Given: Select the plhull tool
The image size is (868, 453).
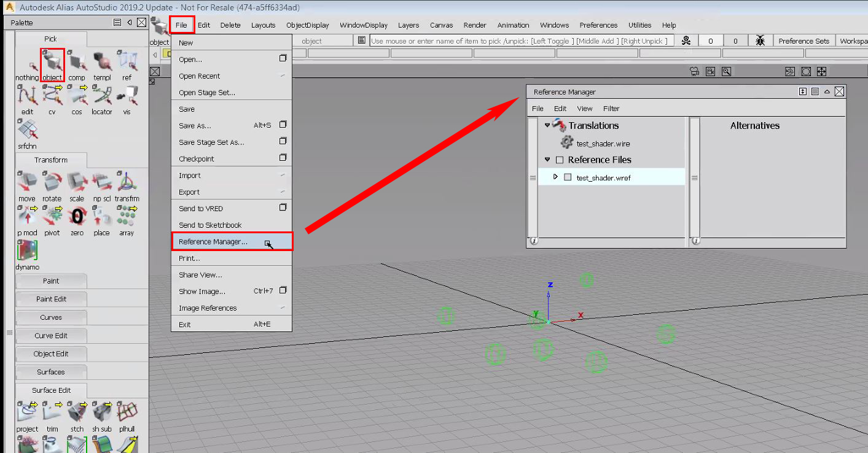Looking at the screenshot, I should 127,417.
